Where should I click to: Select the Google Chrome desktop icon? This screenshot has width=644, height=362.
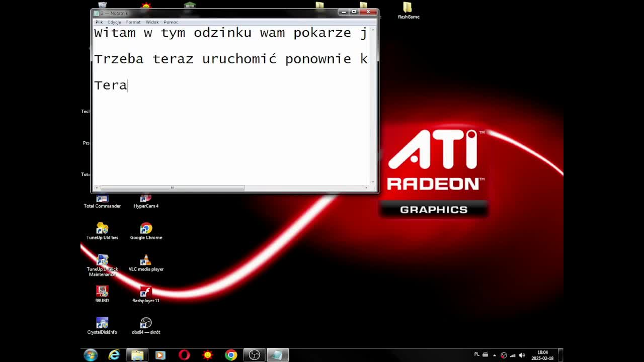(146, 231)
